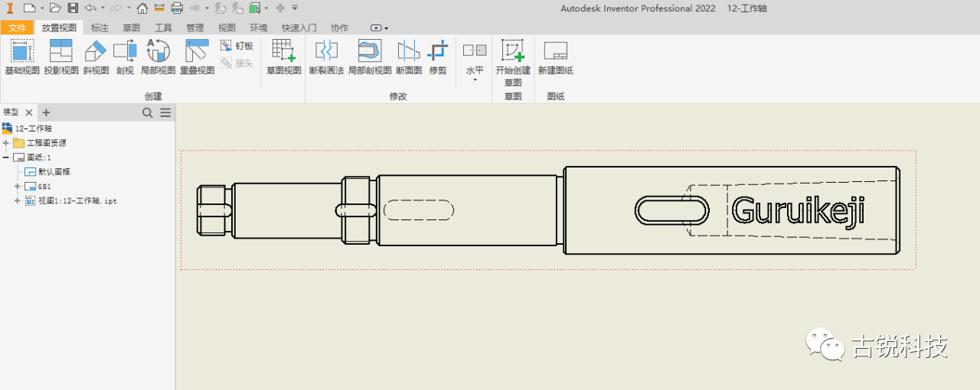Switch to the 工具 ribbon tab
Viewport: 980px width, 390px height.
(x=163, y=28)
